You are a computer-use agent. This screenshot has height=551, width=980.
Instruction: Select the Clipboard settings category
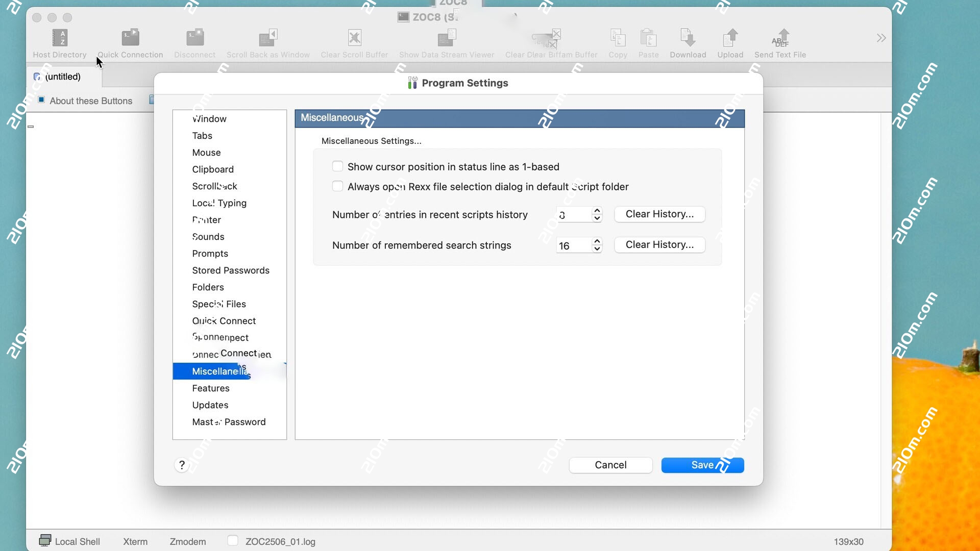click(x=230, y=169)
